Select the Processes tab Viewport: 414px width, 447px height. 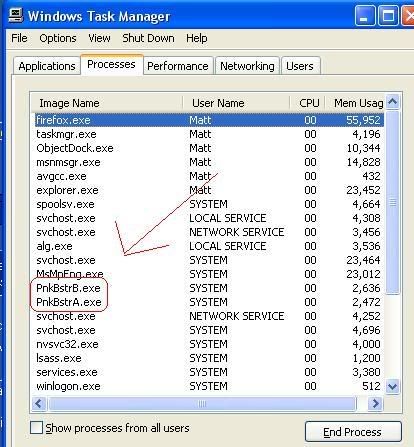pyautogui.click(x=111, y=64)
